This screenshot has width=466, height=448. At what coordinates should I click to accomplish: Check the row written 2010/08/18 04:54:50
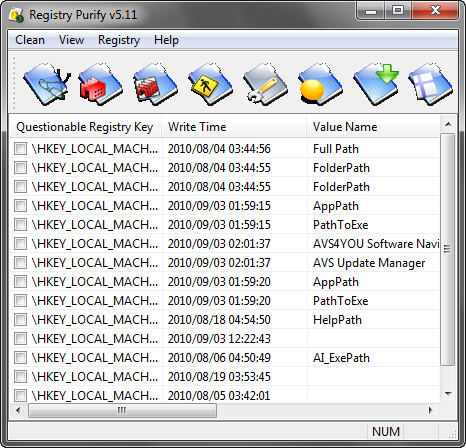[x=20, y=319]
